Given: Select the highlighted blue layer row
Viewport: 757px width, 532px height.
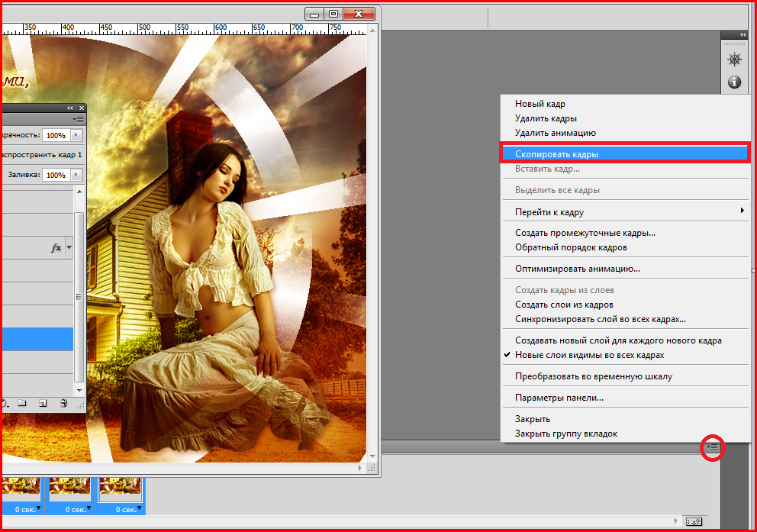Looking at the screenshot, I should tap(37, 339).
